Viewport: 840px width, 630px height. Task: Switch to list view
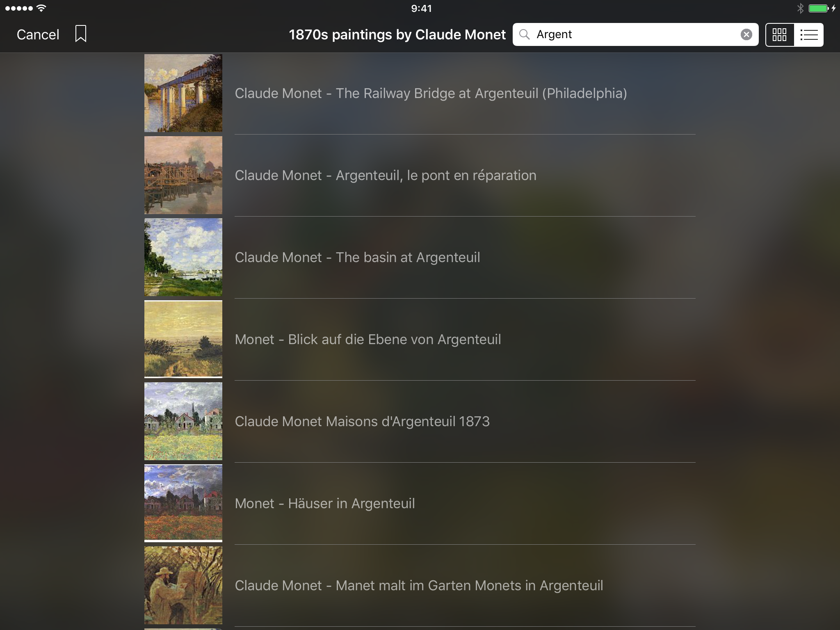pos(809,34)
